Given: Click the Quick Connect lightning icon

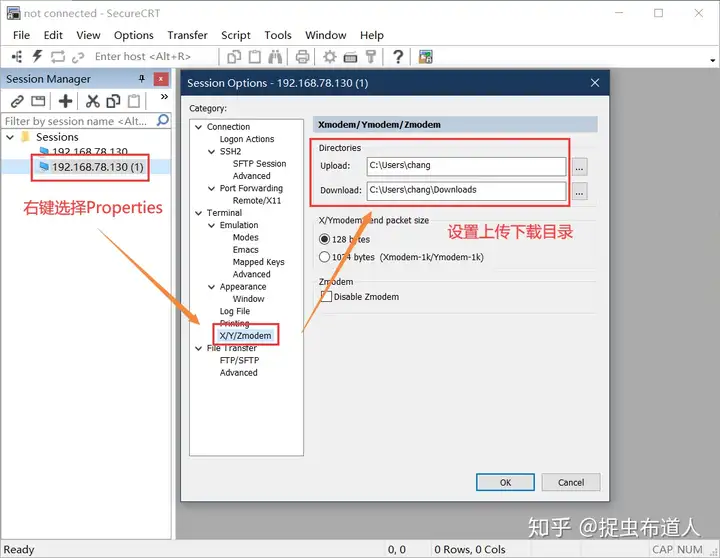Looking at the screenshot, I should (x=37, y=56).
